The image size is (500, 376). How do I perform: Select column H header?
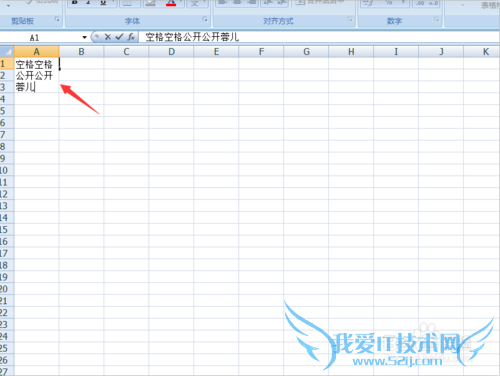[x=351, y=52]
